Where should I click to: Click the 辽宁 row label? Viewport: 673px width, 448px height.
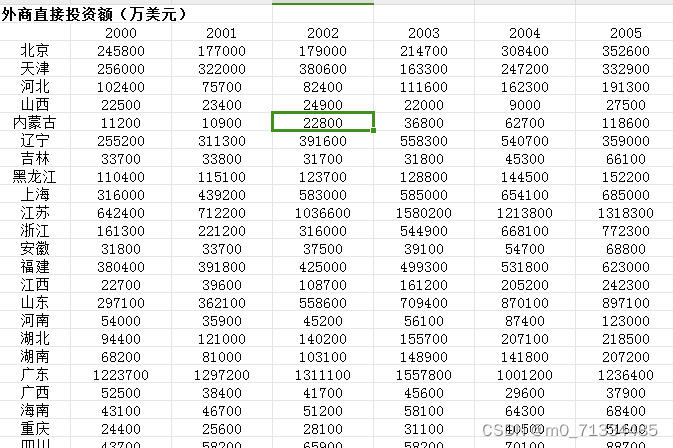click(x=35, y=141)
